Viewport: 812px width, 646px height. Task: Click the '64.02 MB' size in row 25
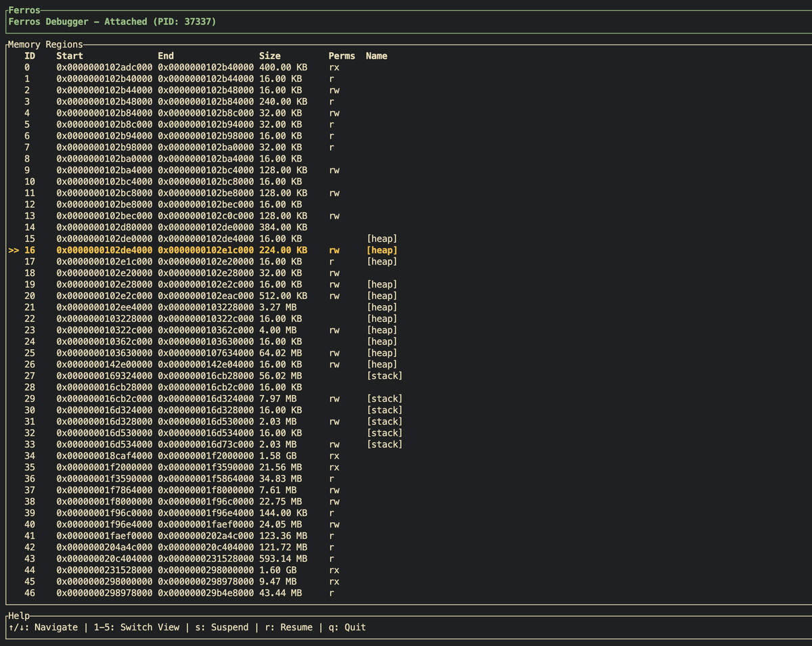[281, 353]
